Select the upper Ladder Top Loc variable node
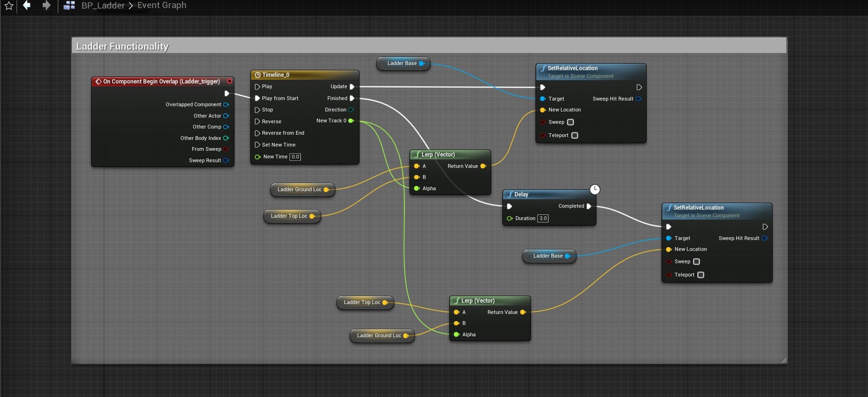This screenshot has height=397, width=868. [292, 216]
